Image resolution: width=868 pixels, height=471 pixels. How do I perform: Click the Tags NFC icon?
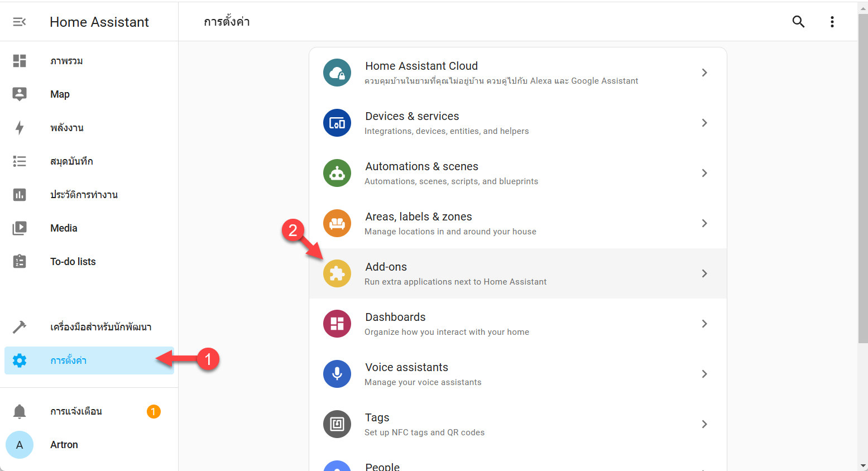coord(337,424)
